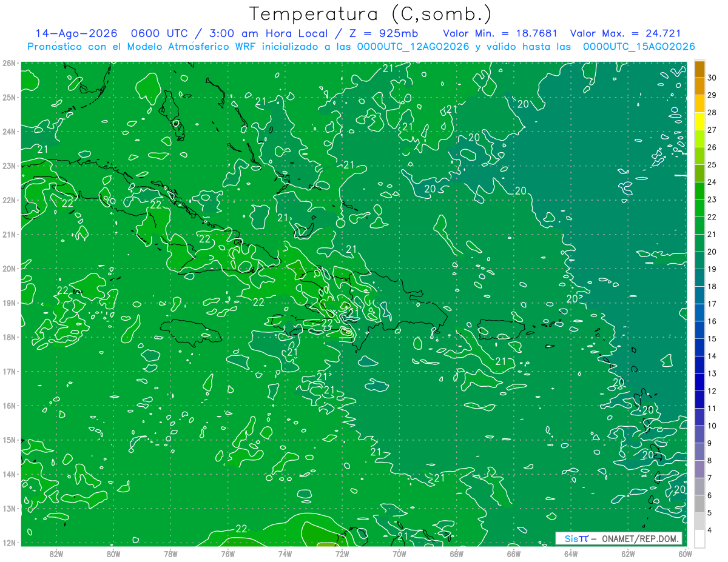Click the "3:00 am Hora Local" text

tap(268, 33)
